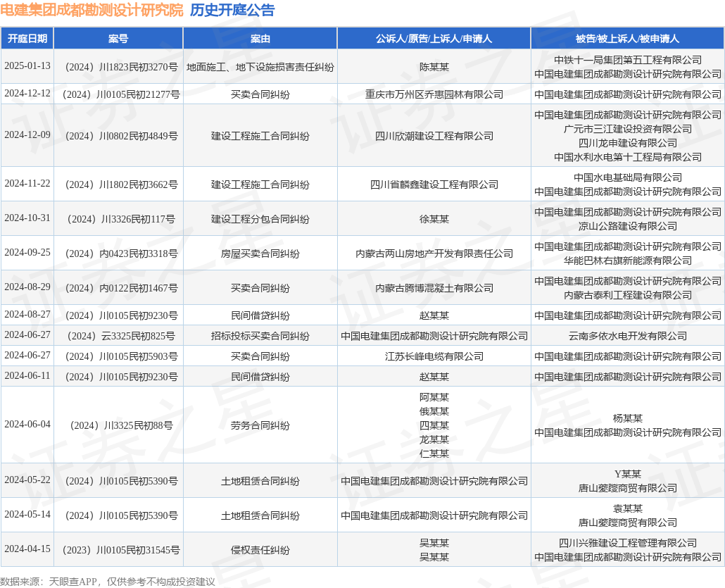The width and height of the screenshot is (725, 588).
Task: Click defendant 中国水电基础局有限公司
Action: (627, 177)
